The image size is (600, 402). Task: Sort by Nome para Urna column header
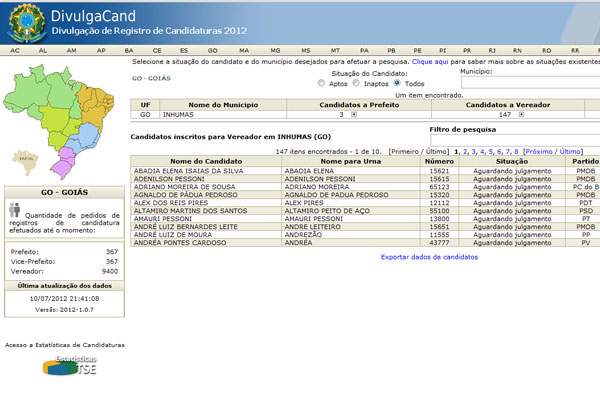click(x=351, y=161)
